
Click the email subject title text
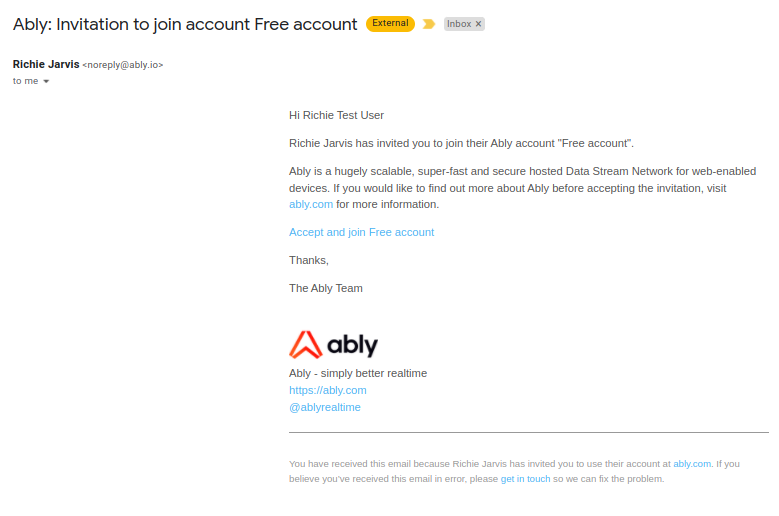pyautogui.click(x=185, y=24)
